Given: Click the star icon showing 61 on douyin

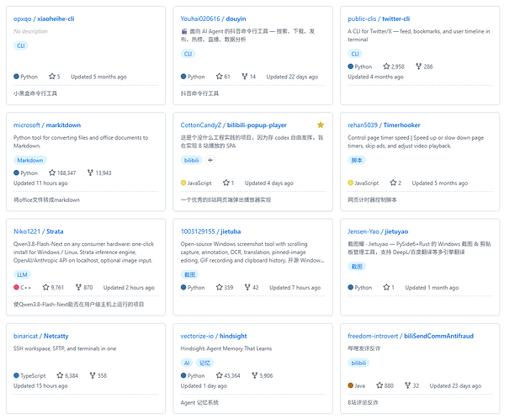Looking at the screenshot, I should pyautogui.click(x=219, y=77).
